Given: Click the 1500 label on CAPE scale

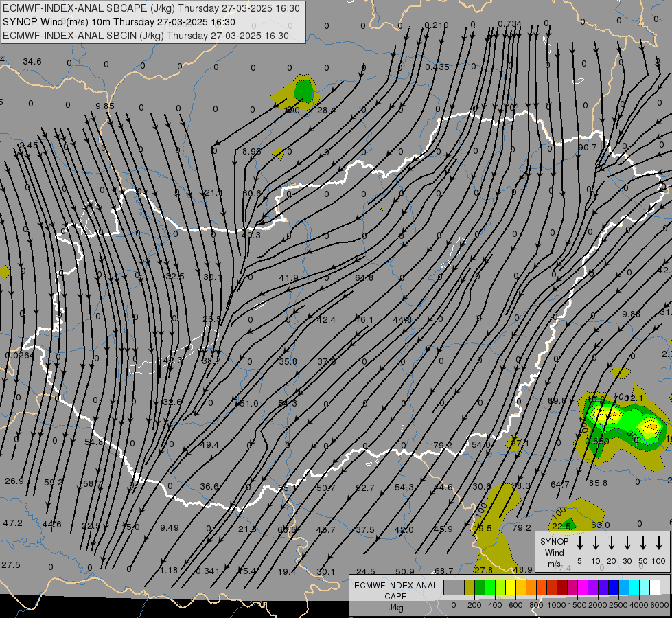Looking at the screenshot, I should point(577,605).
